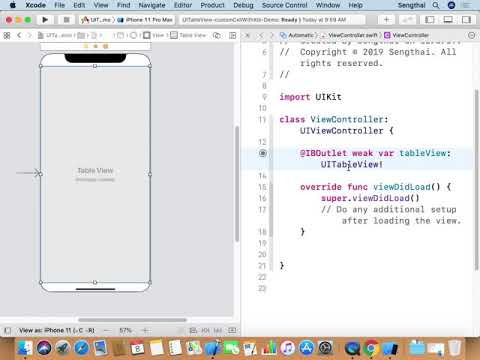Screen dimensions: 480x360
Task: Click the assistant editor options circle icon
Action: pyautogui.click(x=471, y=35)
